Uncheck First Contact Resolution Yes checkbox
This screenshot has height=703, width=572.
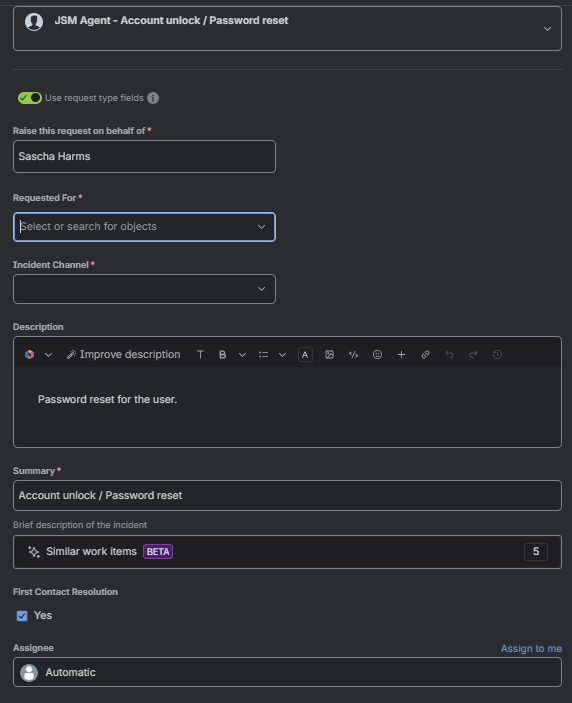point(22,616)
